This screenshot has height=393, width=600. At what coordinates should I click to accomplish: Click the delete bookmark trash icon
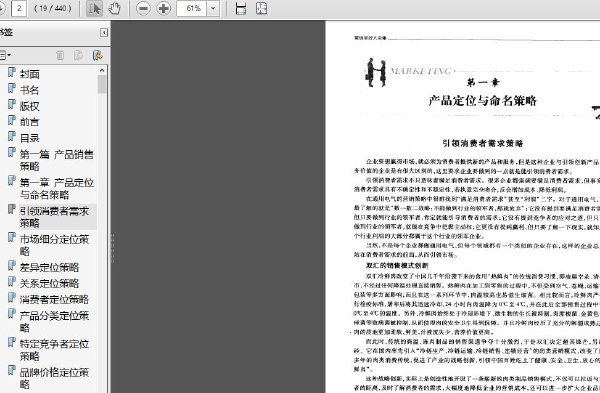pyautogui.click(x=60, y=55)
